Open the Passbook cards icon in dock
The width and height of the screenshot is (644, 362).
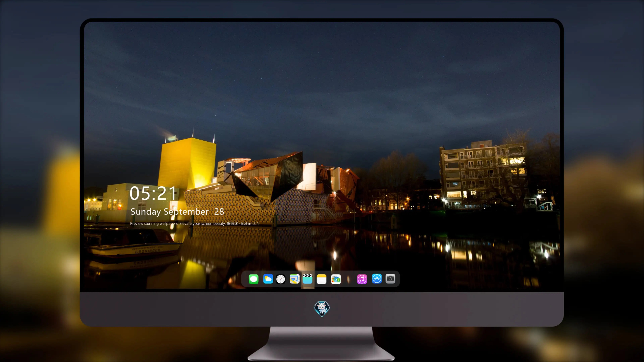[x=336, y=279]
